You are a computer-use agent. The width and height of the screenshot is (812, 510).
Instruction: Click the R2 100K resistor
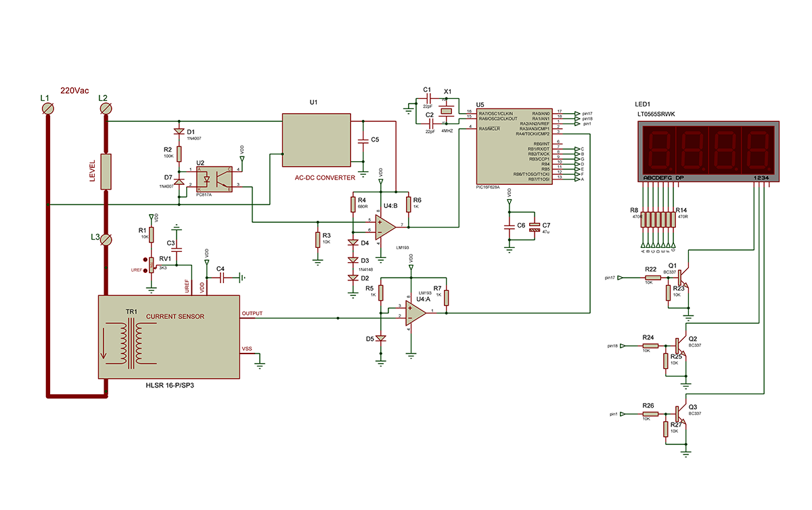tap(179, 153)
